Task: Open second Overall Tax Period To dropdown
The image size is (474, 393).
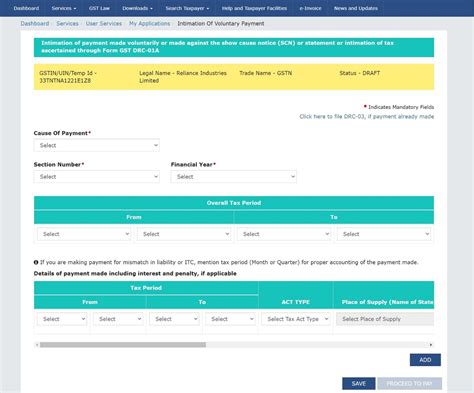Action: pyautogui.click(x=384, y=234)
